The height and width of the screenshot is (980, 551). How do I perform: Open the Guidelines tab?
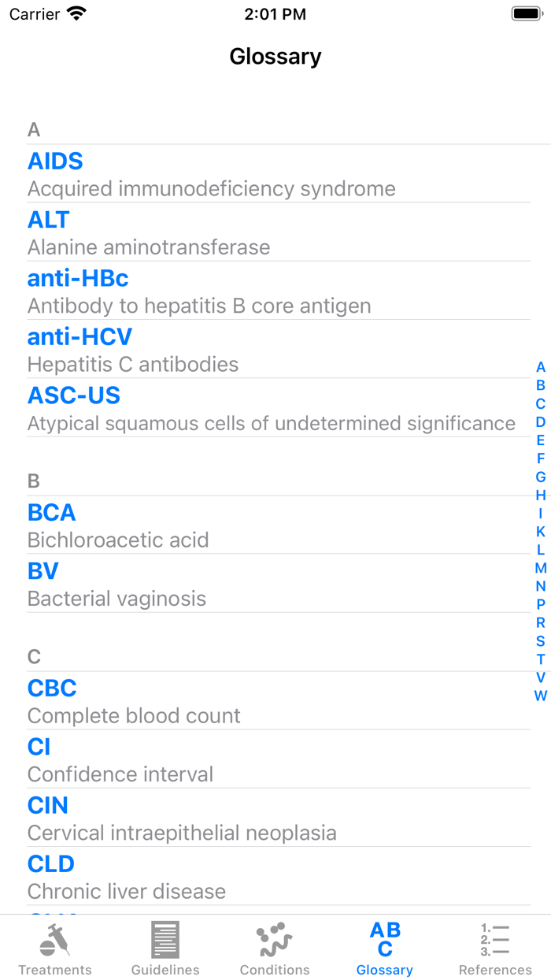[165, 949]
